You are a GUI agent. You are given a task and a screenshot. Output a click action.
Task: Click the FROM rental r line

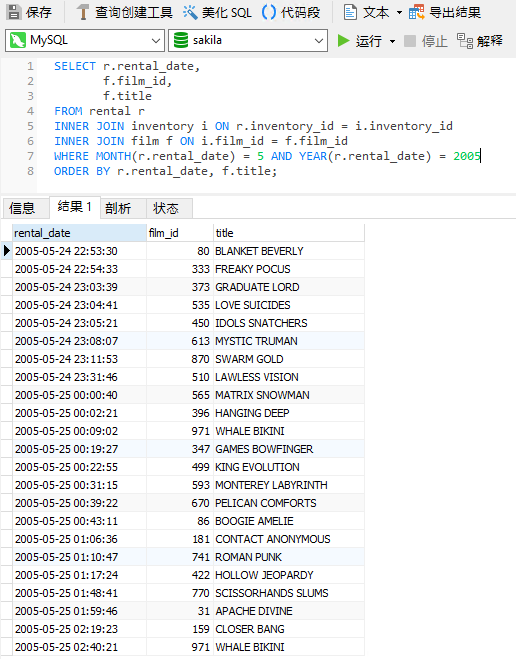(99, 111)
